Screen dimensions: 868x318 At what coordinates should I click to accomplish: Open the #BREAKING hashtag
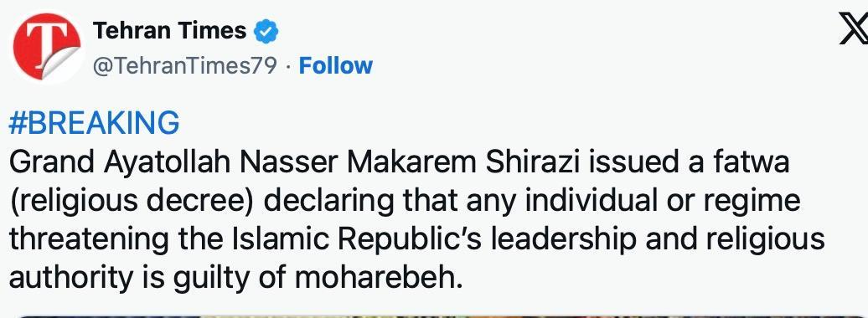pyautogui.click(x=94, y=123)
